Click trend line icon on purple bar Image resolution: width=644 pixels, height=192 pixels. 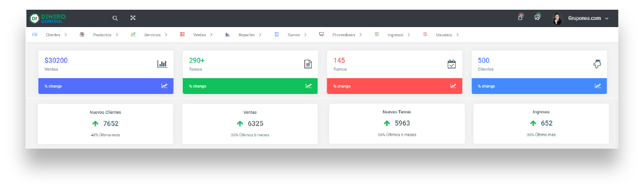[x=164, y=86]
